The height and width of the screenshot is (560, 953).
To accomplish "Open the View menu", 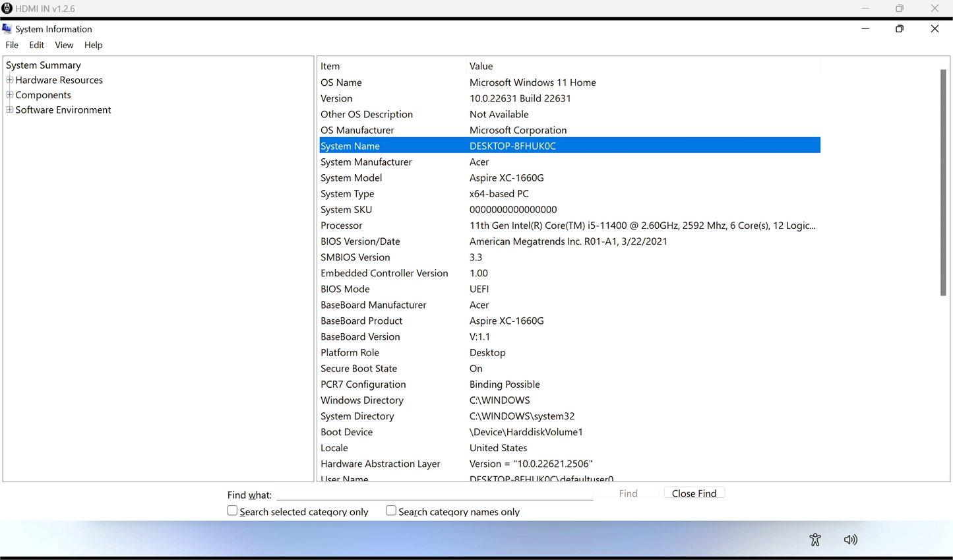I will (x=64, y=45).
